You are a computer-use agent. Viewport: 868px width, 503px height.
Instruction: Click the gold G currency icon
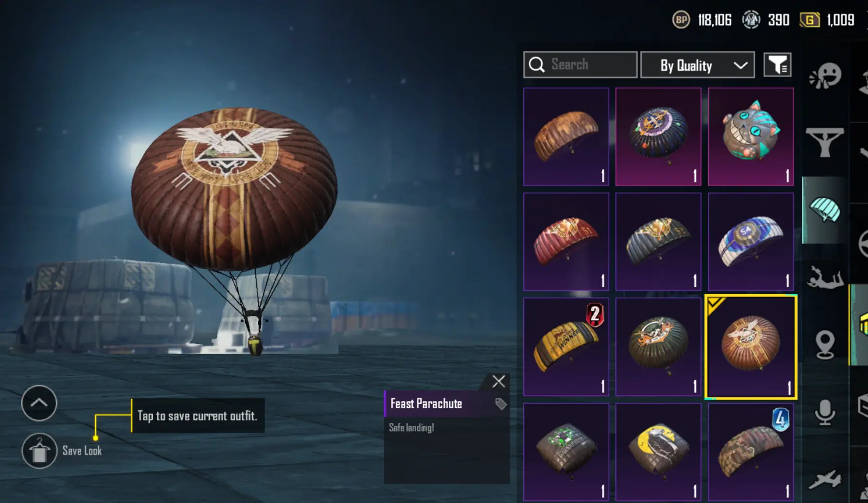(x=810, y=20)
